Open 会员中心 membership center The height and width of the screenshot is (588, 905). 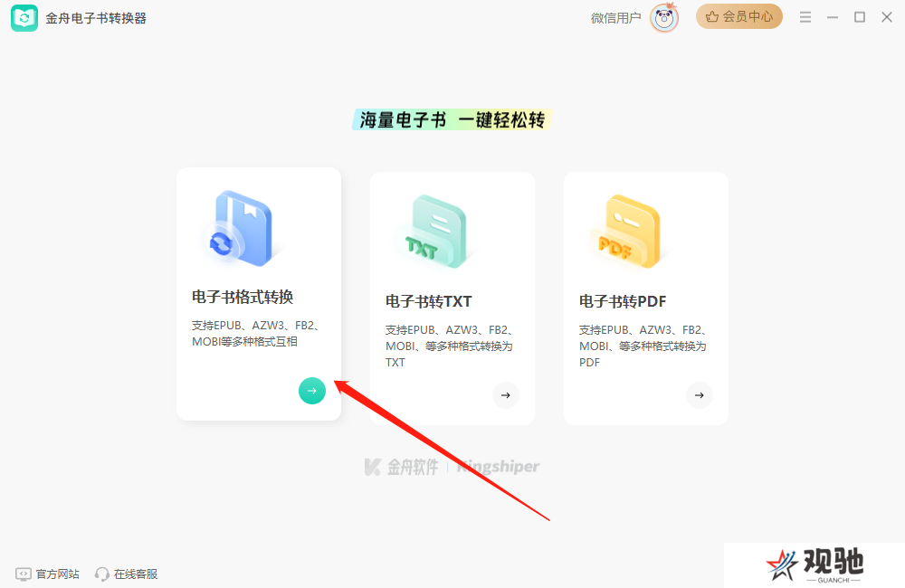(738, 16)
